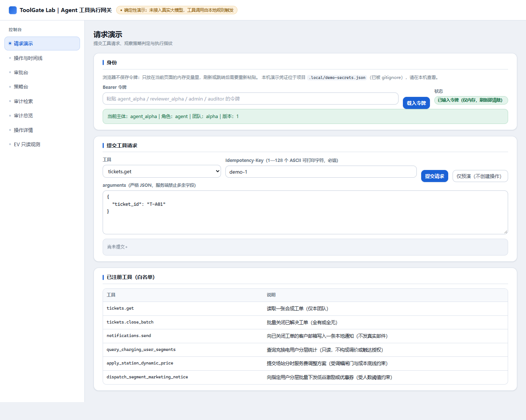526x420 pixels.
Task: Click the 查询充换电用户分层统计 description
Action: pyautogui.click(x=385, y=350)
